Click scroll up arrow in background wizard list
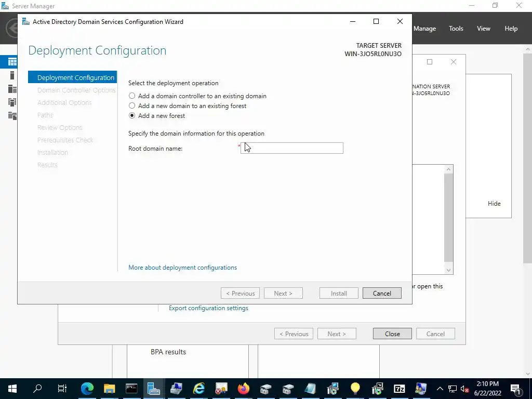This screenshot has width=532, height=399. [x=448, y=169]
